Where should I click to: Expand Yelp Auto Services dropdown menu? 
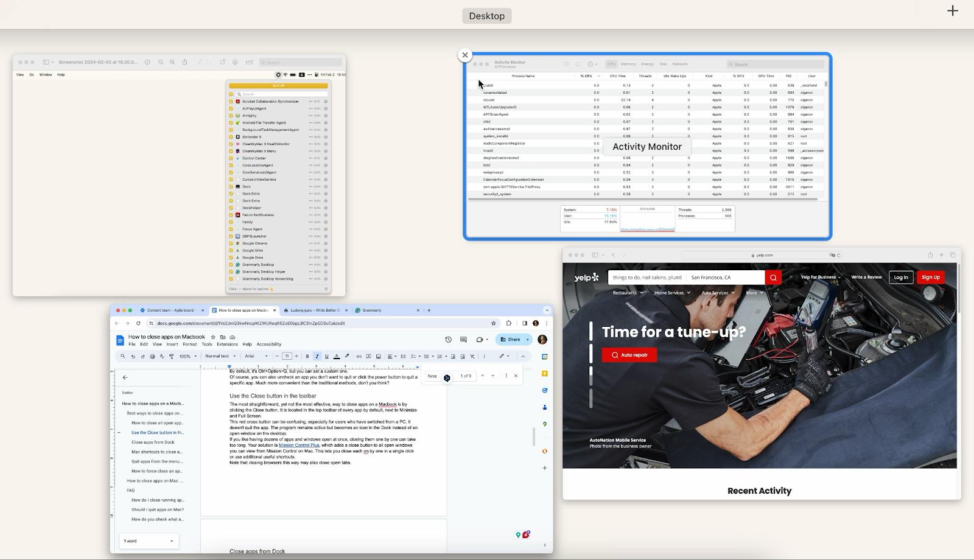coord(718,293)
